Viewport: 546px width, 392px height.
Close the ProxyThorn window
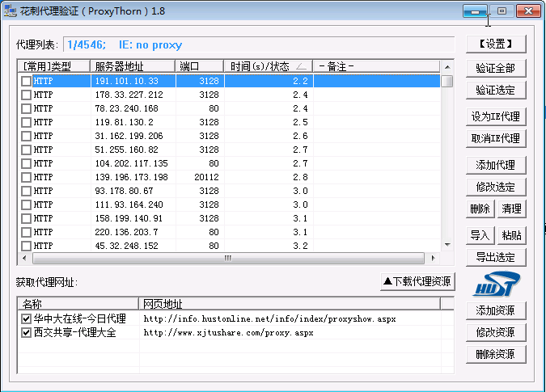[x=528, y=11]
